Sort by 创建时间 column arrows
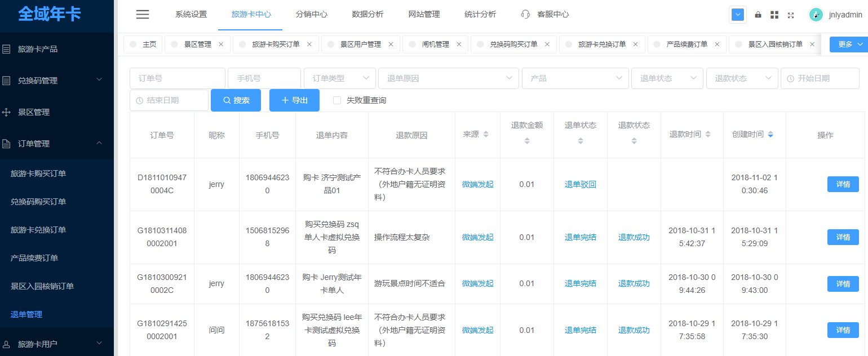The height and width of the screenshot is (356, 868). (770, 135)
